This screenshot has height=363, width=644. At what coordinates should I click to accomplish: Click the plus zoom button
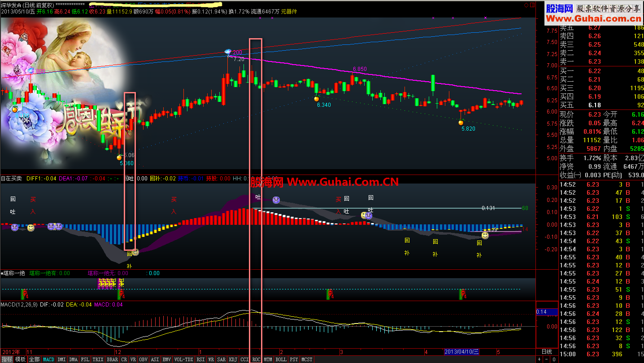pos(539,359)
